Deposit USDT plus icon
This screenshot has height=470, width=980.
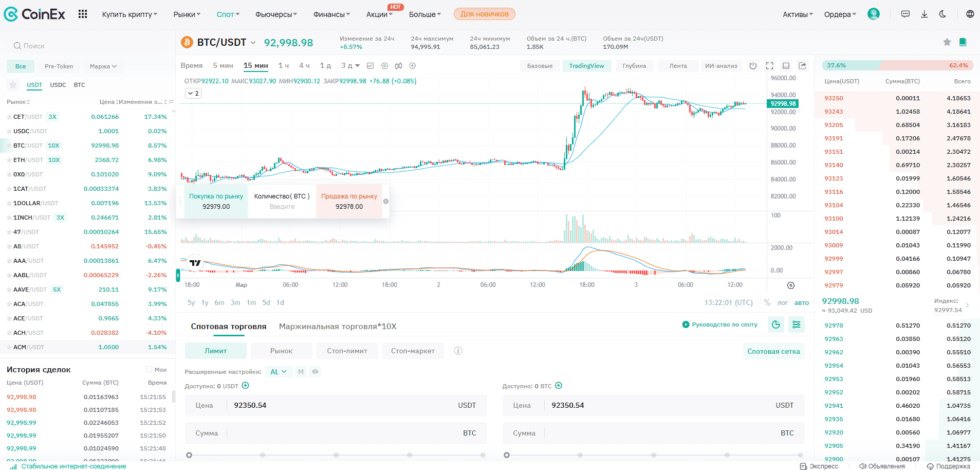point(245,386)
